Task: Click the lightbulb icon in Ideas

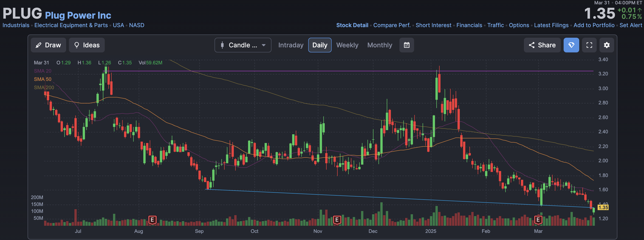Action: [x=77, y=45]
